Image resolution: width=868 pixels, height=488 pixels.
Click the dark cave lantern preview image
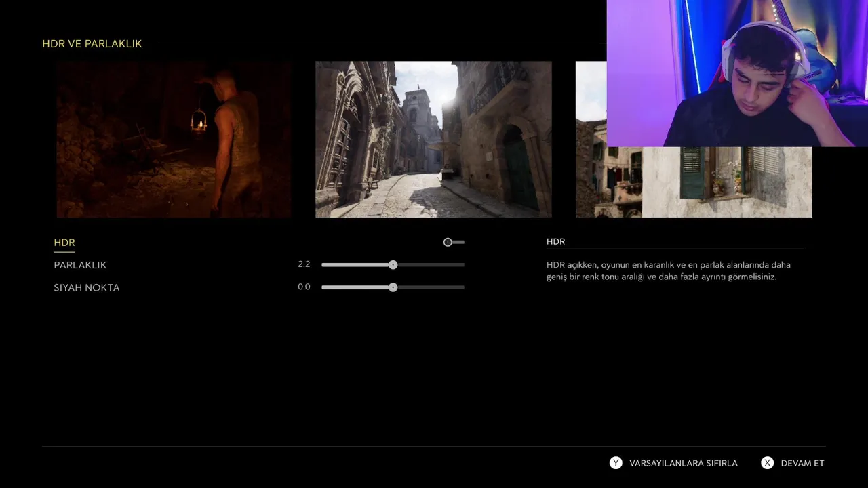(x=174, y=140)
